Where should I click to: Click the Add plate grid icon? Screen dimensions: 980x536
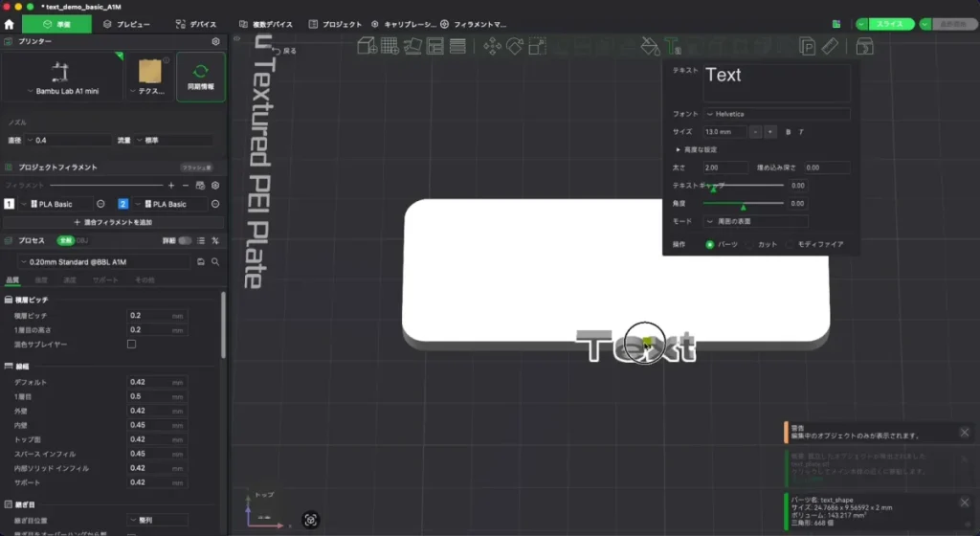tap(390, 46)
